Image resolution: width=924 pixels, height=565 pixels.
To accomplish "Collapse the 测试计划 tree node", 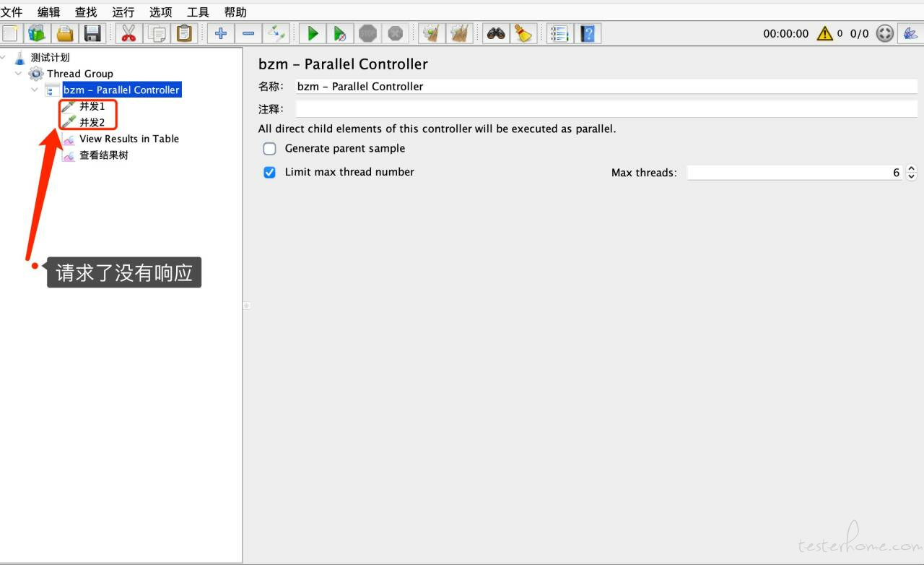I will [x=4, y=57].
